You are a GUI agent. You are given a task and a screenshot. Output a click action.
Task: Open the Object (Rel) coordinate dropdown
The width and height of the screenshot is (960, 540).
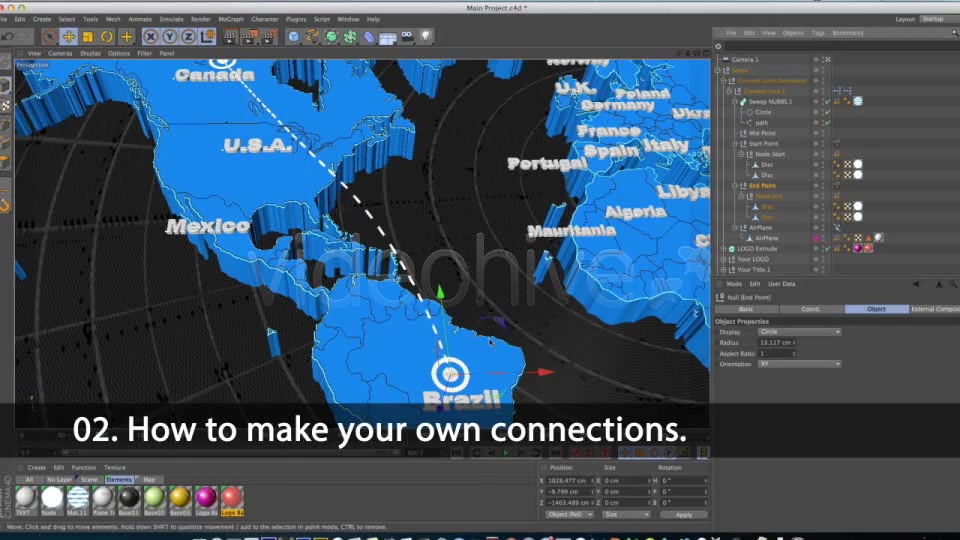569,515
